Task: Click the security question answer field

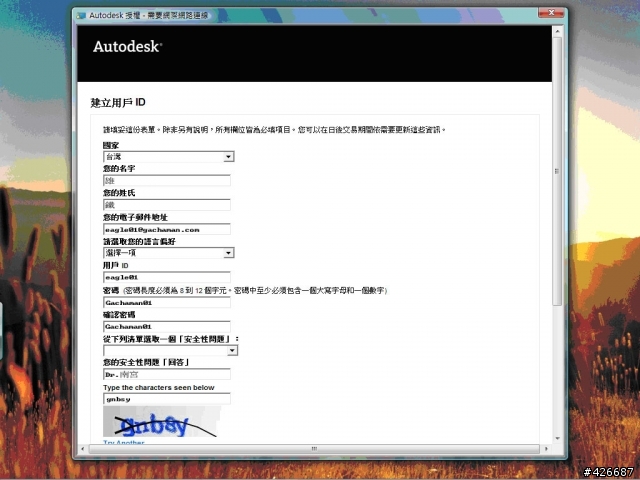Action: coord(167,374)
